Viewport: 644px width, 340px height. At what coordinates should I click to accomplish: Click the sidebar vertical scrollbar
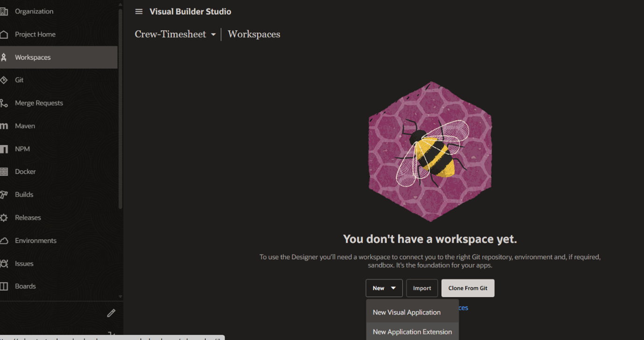click(120, 107)
